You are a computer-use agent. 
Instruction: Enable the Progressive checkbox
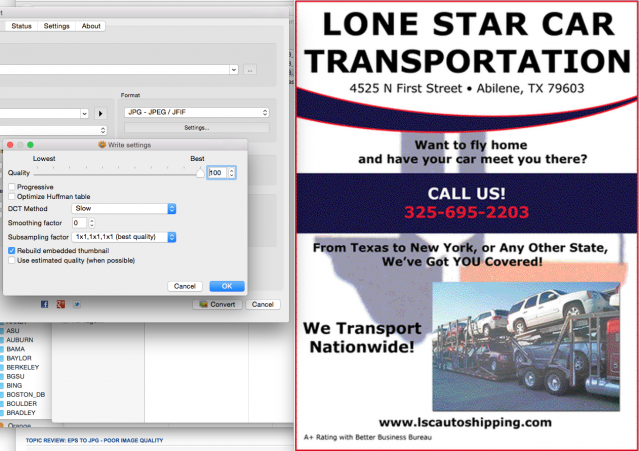pos(11,187)
